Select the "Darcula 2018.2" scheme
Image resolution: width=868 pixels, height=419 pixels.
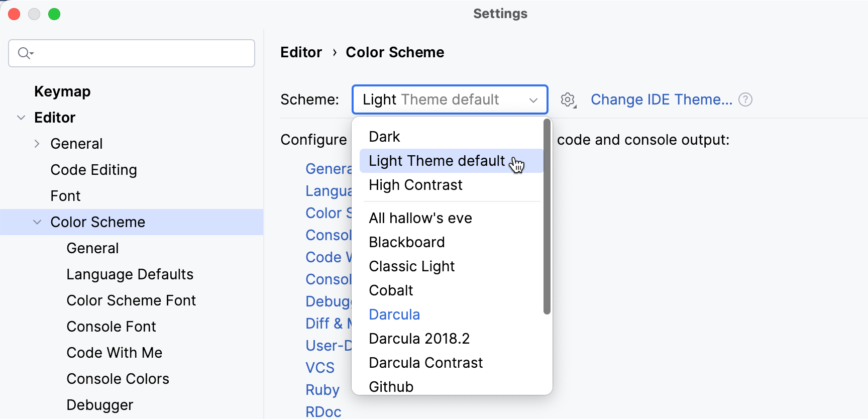[419, 338]
